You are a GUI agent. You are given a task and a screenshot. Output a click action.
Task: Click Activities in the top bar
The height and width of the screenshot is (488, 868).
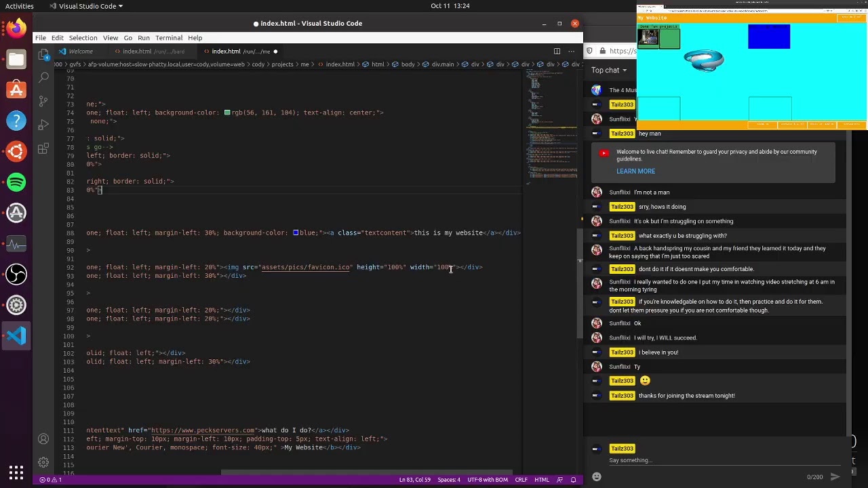(x=19, y=6)
